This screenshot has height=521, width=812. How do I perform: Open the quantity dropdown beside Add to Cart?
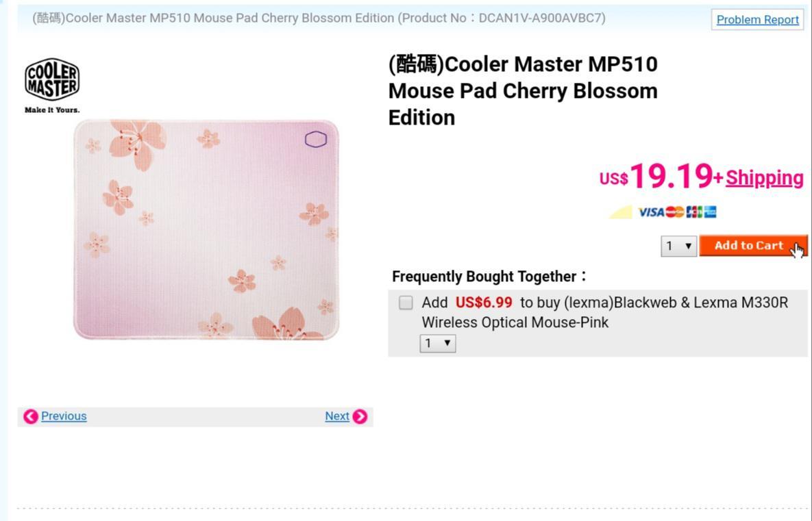677,246
